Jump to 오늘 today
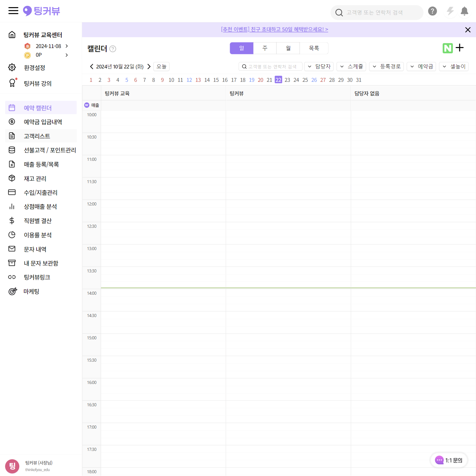Image resolution: width=476 pixels, height=476 pixels. point(161,66)
